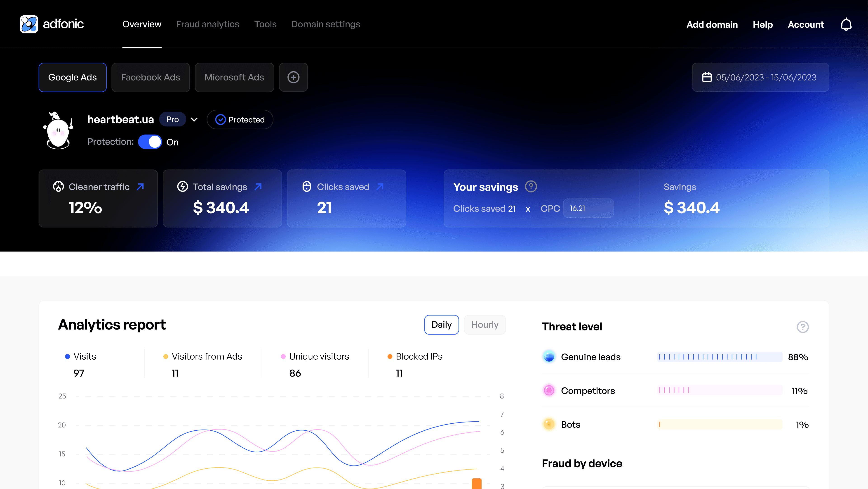The height and width of the screenshot is (489, 868).
Task: Click the Your savings help icon
Action: click(531, 187)
